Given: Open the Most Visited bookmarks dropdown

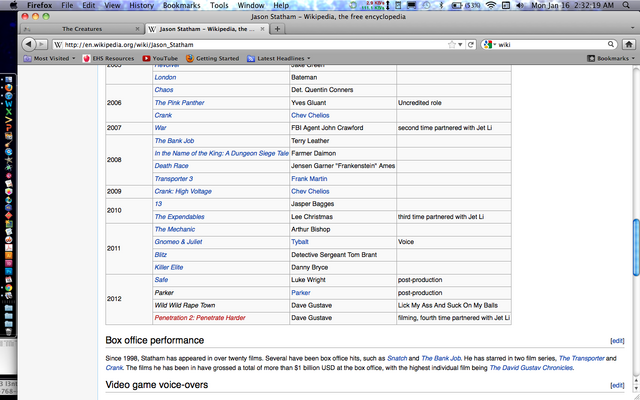Looking at the screenshot, I should [x=49, y=58].
